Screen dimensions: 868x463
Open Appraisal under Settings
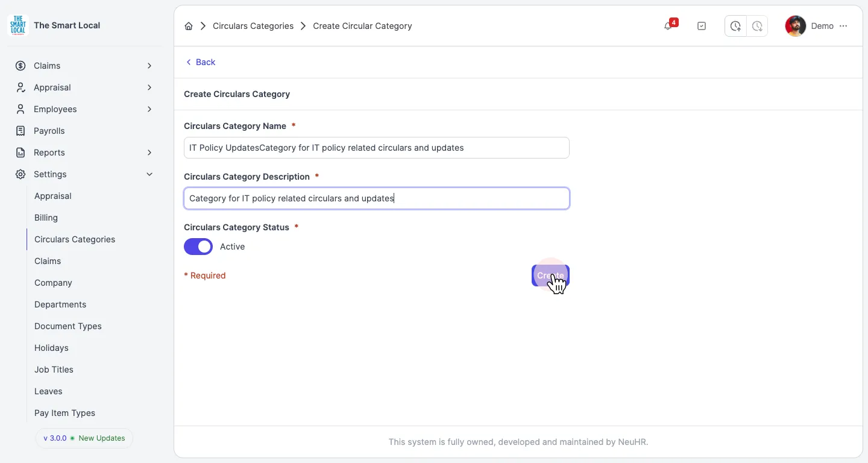53,196
